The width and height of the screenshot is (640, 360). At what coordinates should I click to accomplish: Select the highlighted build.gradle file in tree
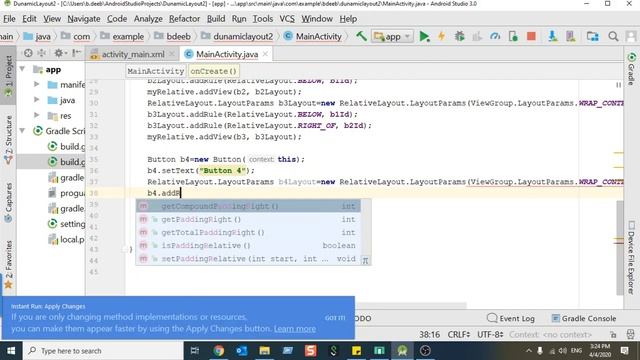pos(51,162)
